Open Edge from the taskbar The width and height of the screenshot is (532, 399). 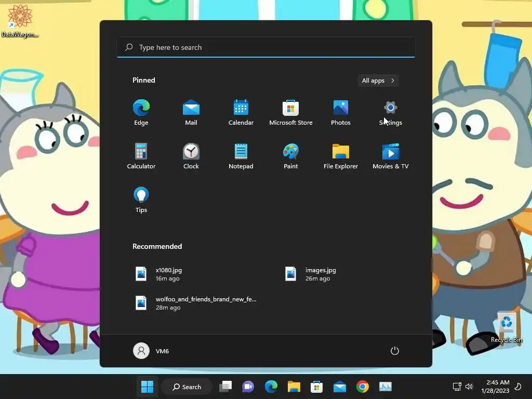271,387
